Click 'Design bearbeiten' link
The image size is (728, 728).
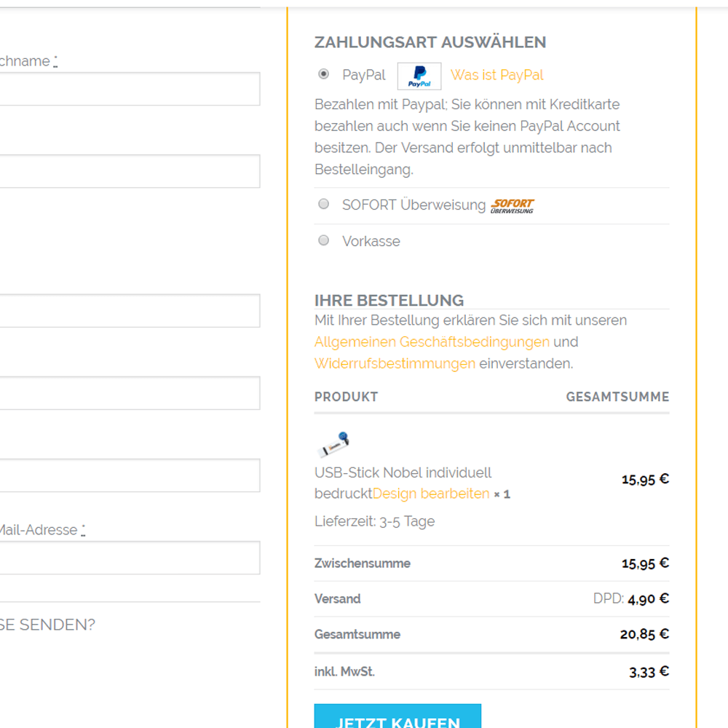[431, 494]
